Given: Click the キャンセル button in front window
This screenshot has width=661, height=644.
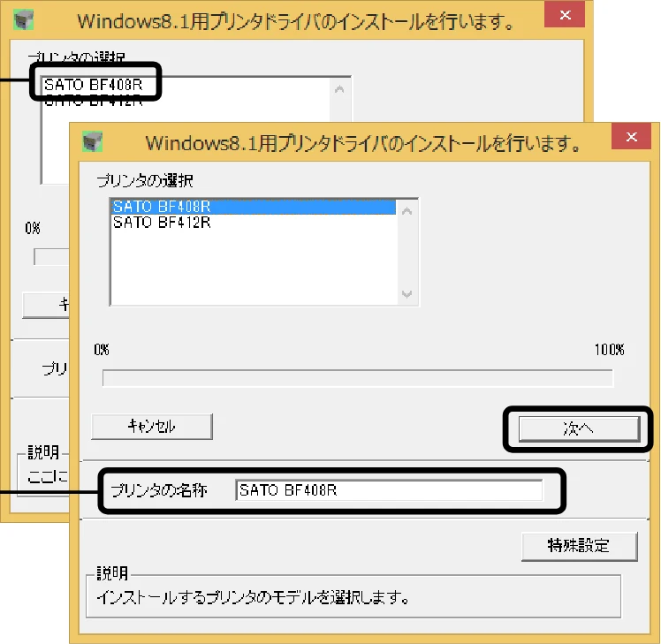Looking at the screenshot, I should (x=152, y=427).
